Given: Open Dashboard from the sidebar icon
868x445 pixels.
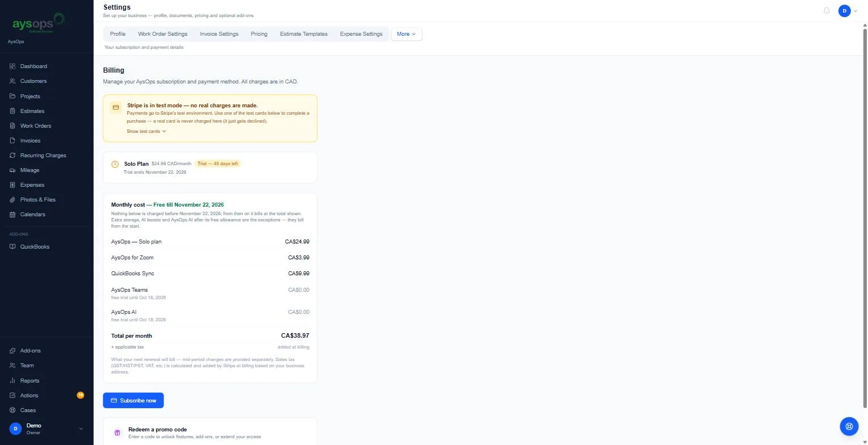Looking at the screenshot, I should click(x=12, y=66).
